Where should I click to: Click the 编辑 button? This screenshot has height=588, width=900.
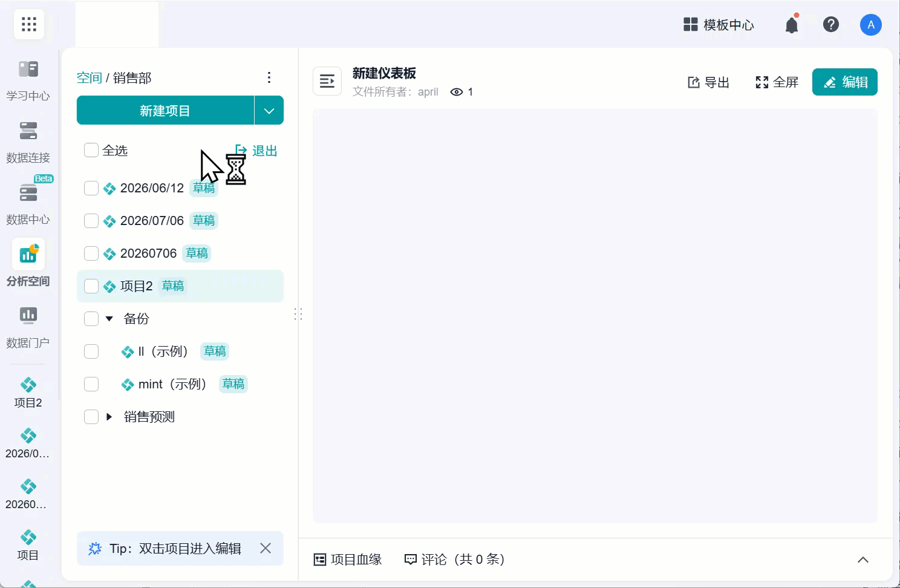pos(845,82)
